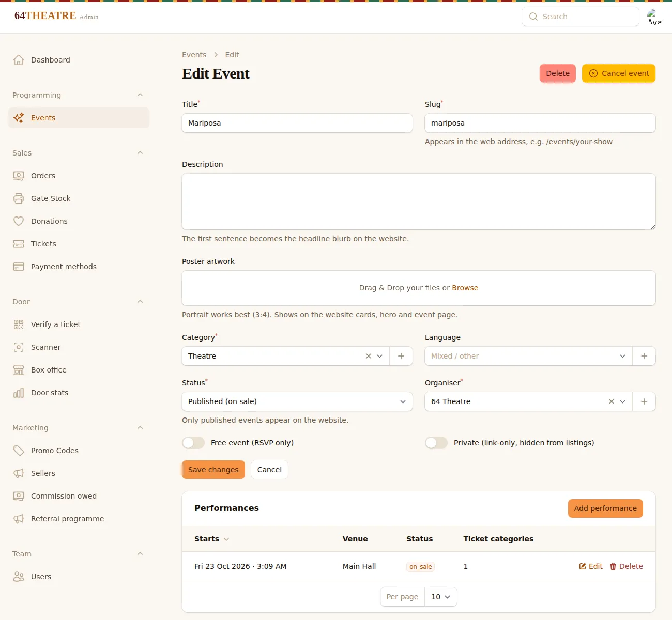Open Referral programme in sidebar
This screenshot has height=620, width=672.
point(79,519)
